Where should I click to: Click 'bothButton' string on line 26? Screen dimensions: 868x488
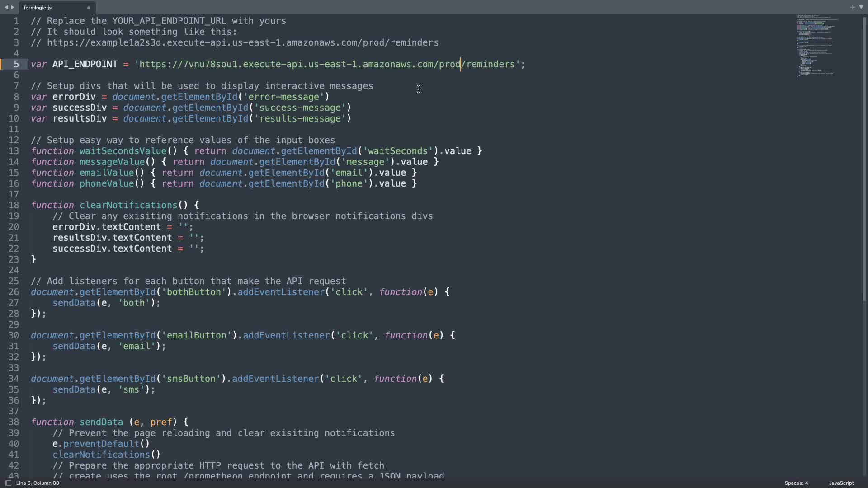click(x=193, y=292)
